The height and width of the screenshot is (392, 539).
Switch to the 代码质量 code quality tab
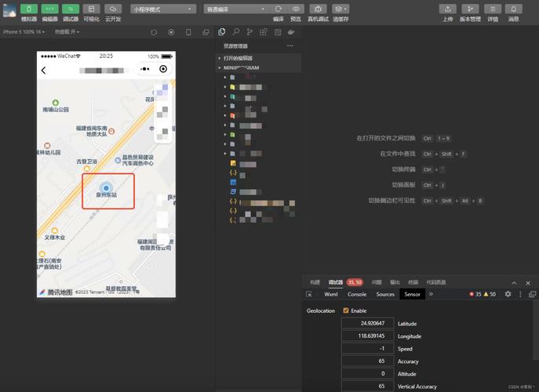point(436,282)
